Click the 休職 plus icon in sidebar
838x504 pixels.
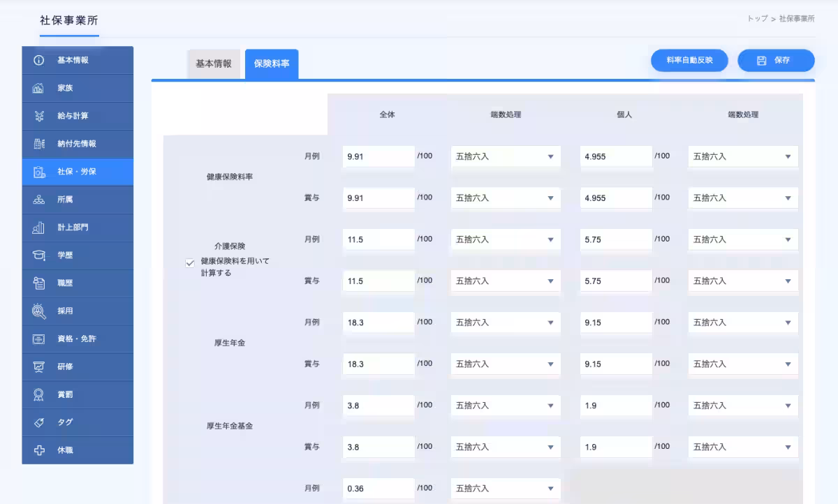38,450
